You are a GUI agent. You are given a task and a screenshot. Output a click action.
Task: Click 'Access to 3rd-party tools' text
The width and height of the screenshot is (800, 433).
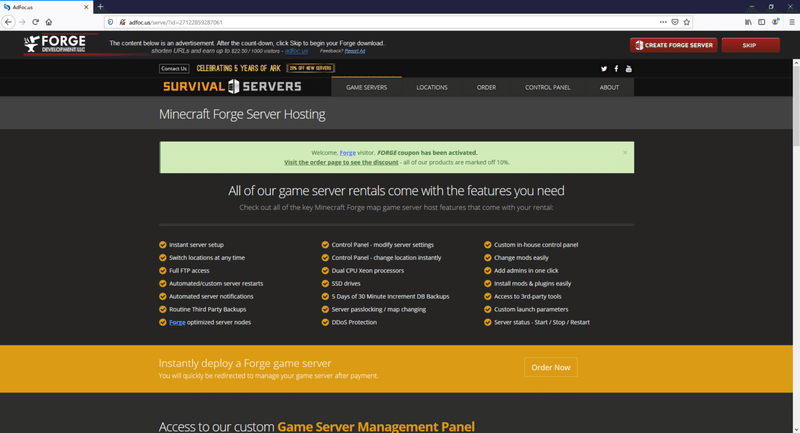[x=528, y=296]
